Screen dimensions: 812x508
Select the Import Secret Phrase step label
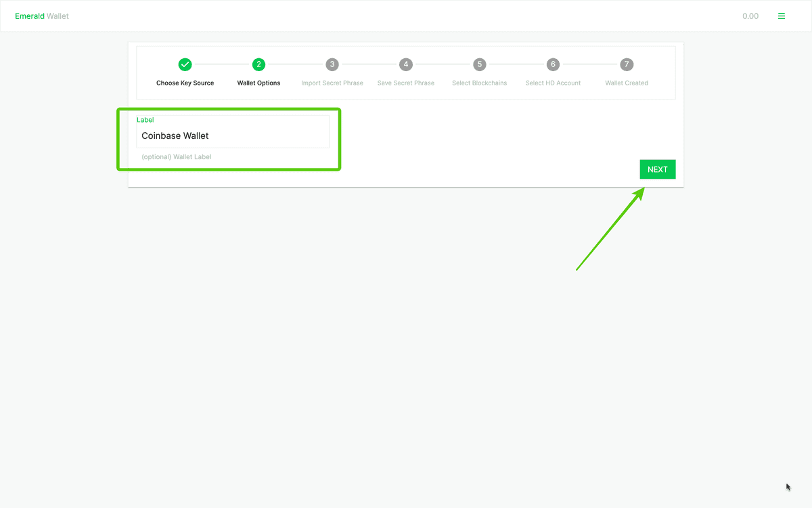click(x=332, y=83)
